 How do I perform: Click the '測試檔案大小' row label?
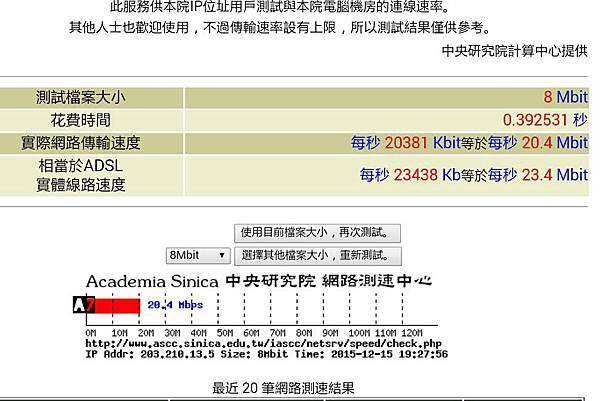click(81, 98)
